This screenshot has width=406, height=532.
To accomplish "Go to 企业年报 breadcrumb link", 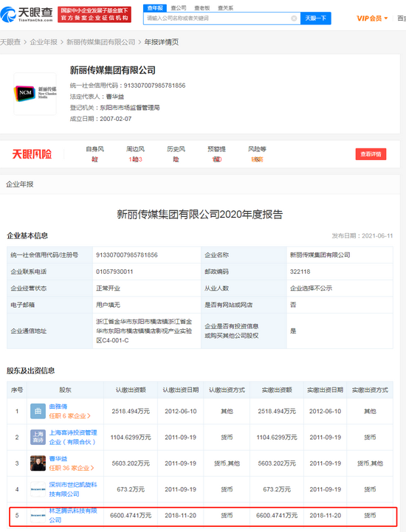I will 44,42.
